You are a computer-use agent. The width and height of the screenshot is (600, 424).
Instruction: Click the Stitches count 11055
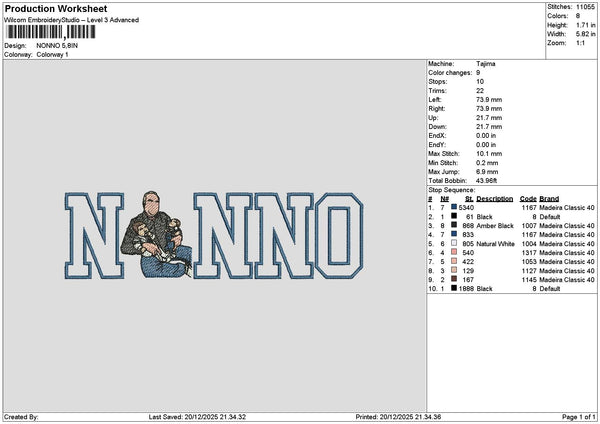585,7
